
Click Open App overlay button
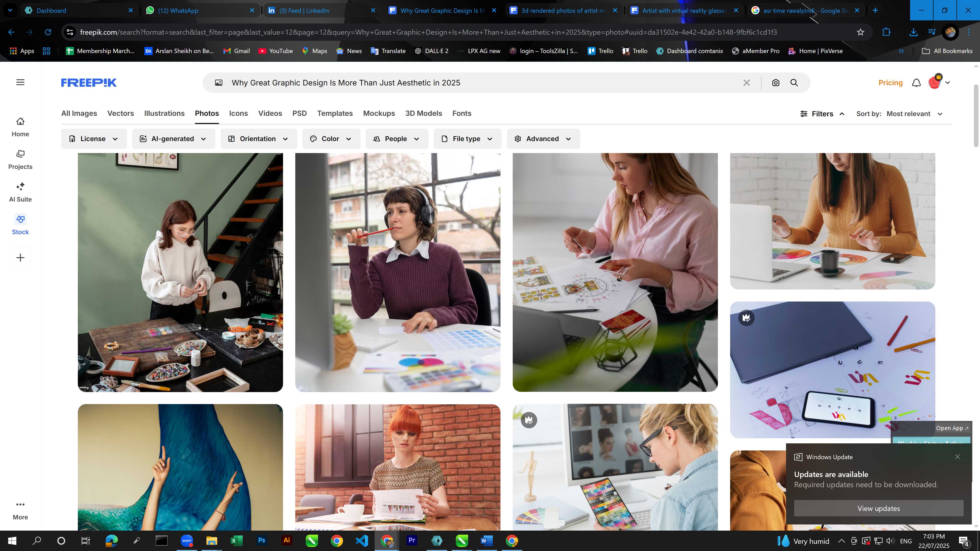pyautogui.click(x=952, y=428)
